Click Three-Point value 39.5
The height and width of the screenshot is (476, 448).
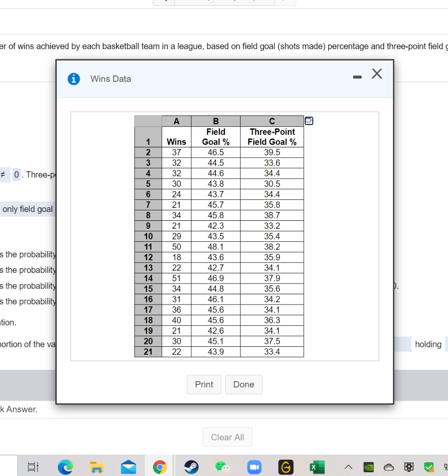point(272,152)
